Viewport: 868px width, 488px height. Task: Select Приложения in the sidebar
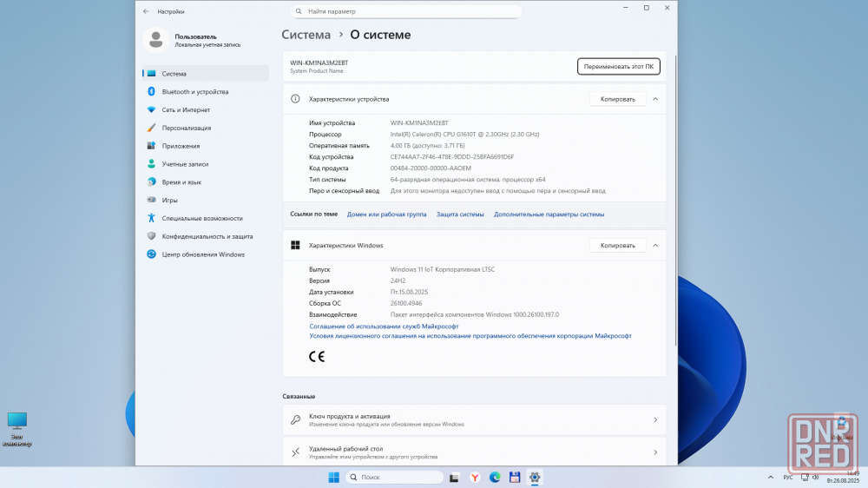[x=206, y=146]
